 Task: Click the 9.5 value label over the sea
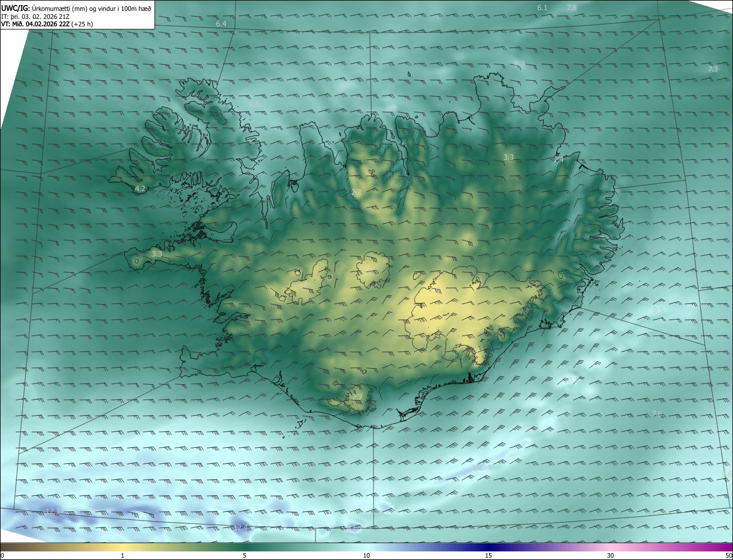tap(658, 310)
